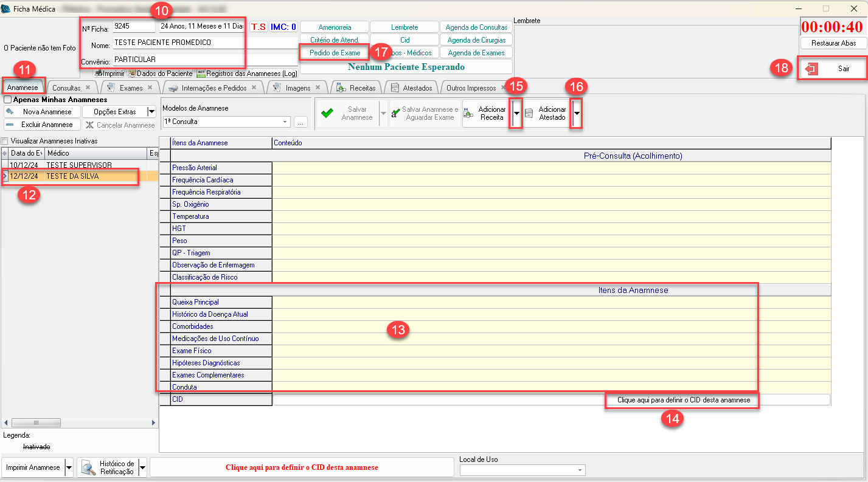Viewport: 868px width, 482px height.
Task: Toggle Apenas Minhas Anamneses checkbox
Action: point(8,100)
